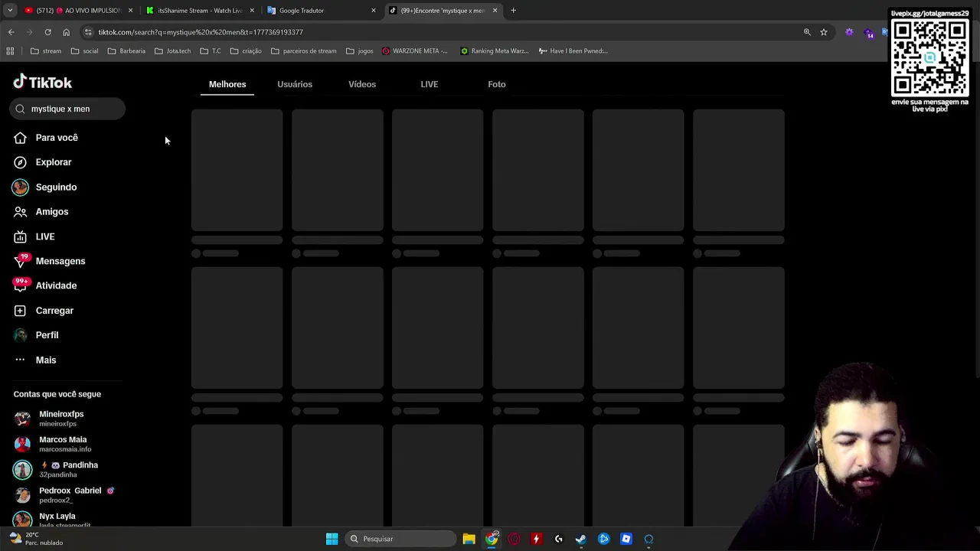
Task: Open parceiros de stream bookmarks folder
Action: pyautogui.click(x=304, y=51)
